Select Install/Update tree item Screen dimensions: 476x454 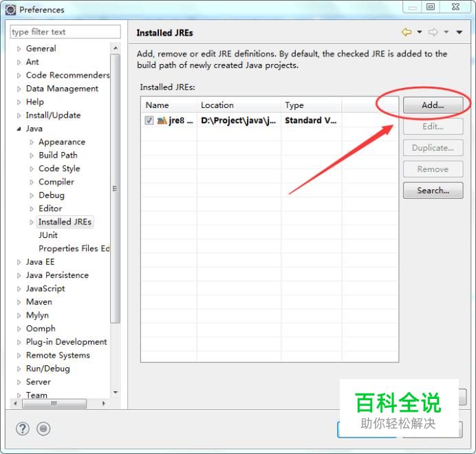click(x=53, y=116)
